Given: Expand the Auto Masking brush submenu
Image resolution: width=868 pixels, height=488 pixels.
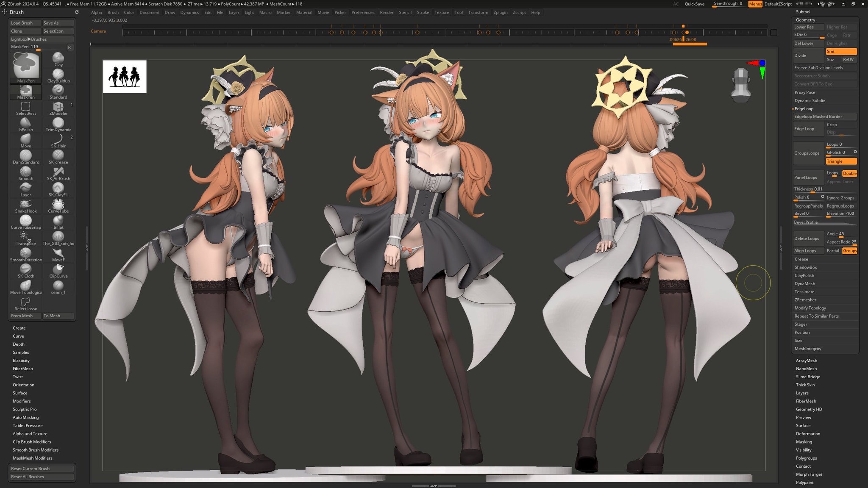Looking at the screenshot, I should 25,417.
